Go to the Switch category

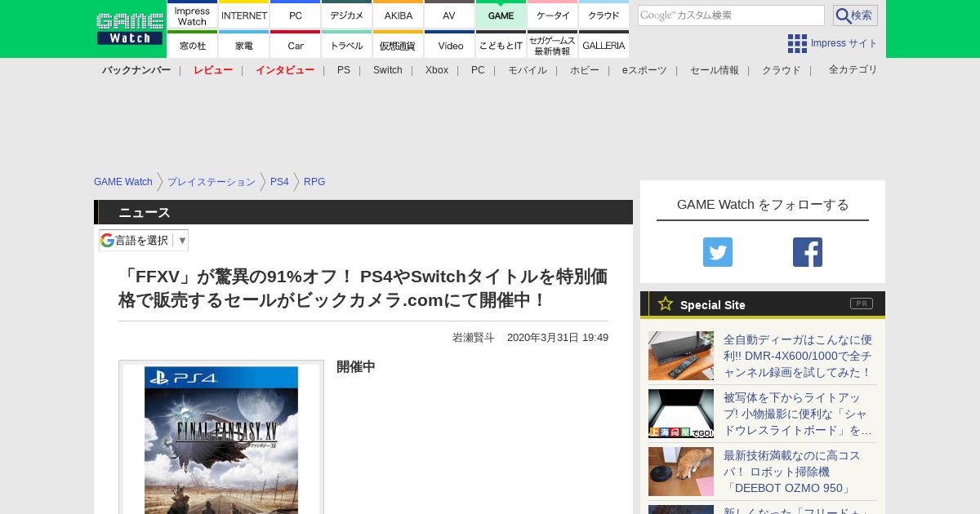click(388, 70)
